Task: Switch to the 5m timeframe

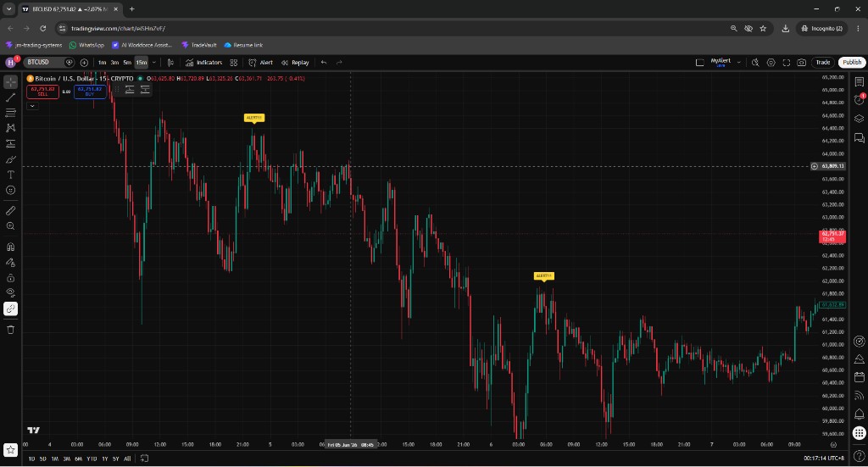Action: [127, 63]
